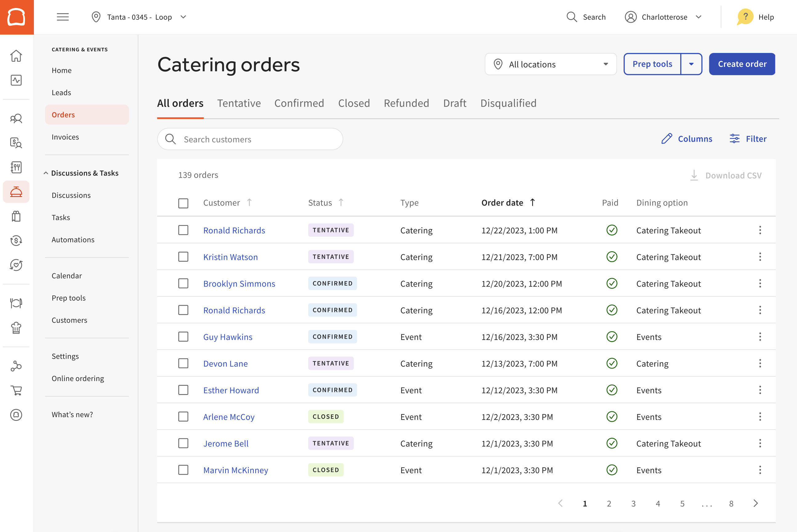Open the Esther Howard customer link

(231, 390)
